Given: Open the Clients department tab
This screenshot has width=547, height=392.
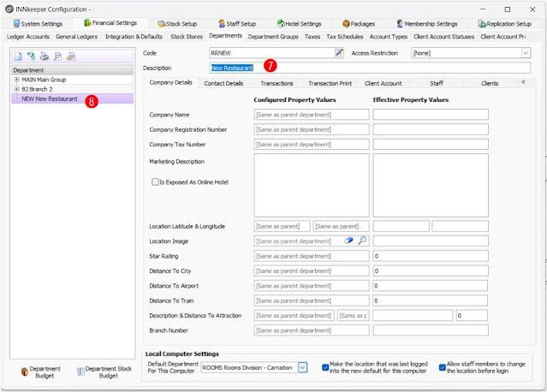Looking at the screenshot, I should [490, 83].
